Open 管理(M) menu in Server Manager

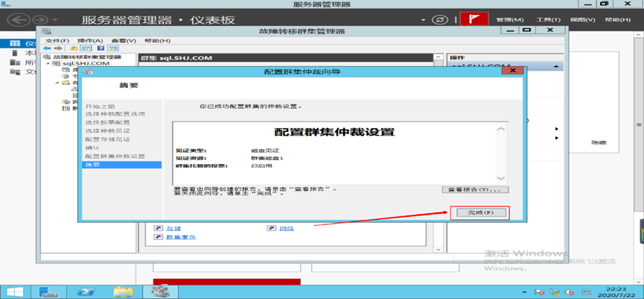pyautogui.click(x=510, y=19)
